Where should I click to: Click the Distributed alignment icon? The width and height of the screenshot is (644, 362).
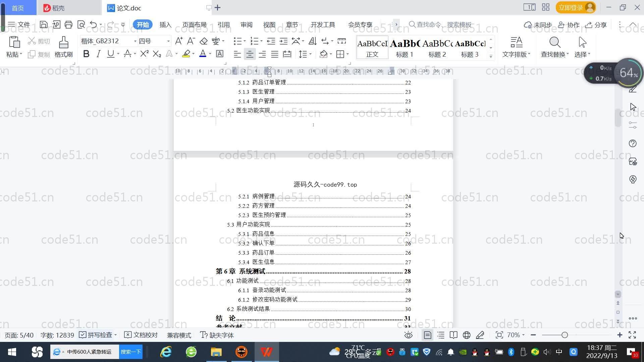287,54
